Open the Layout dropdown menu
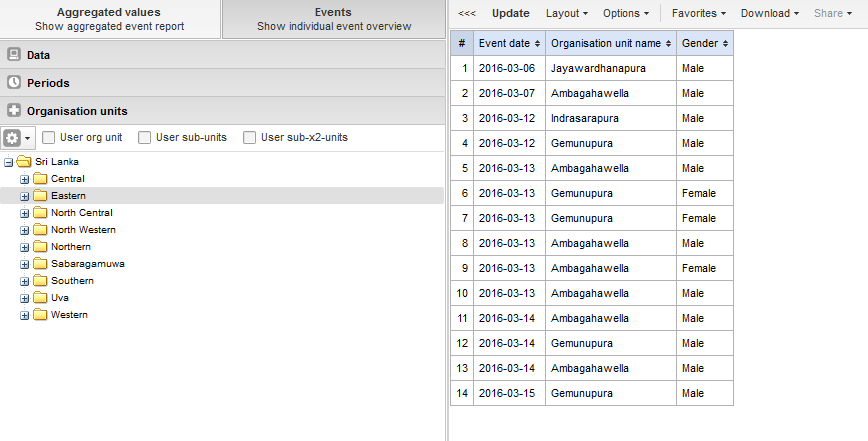The width and height of the screenshot is (868, 441). (567, 14)
